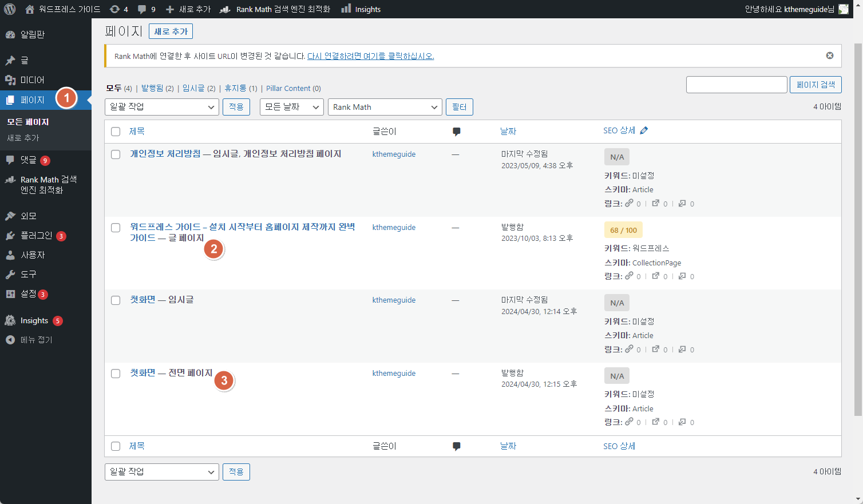Click the reconnect link 다시 연결하려면 여기를 클릭하십시오
The height and width of the screenshot is (504, 863).
371,56
